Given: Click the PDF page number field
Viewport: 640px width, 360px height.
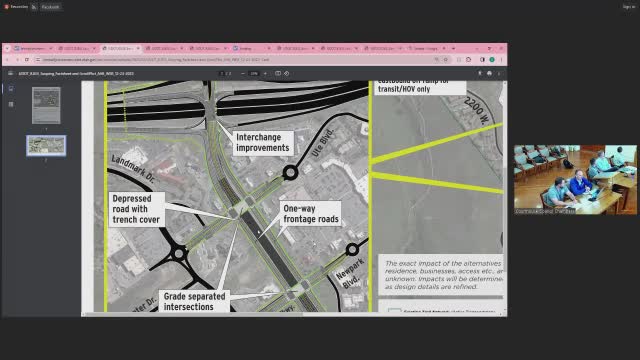Looking at the screenshot, I should tap(222, 73).
